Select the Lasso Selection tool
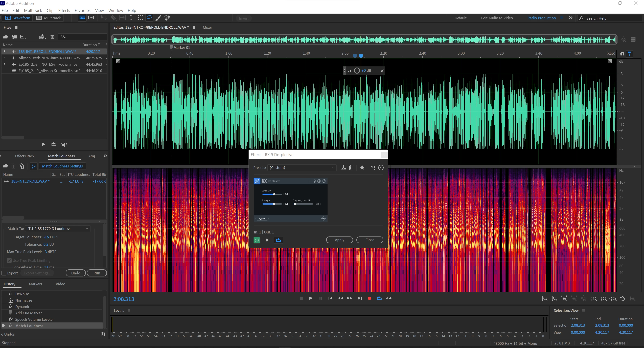 [149, 18]
